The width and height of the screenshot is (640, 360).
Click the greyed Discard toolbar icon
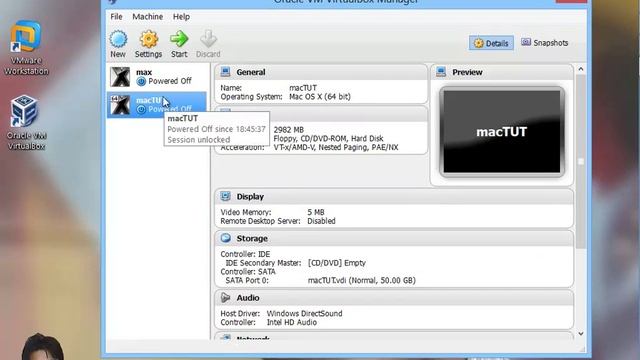click(x=208, y=40)
